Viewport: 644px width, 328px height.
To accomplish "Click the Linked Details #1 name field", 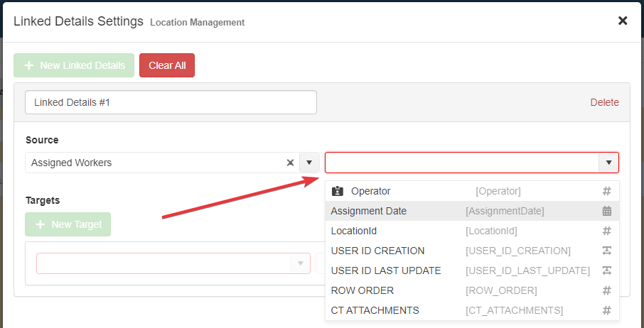I will (x=171, y=102).
